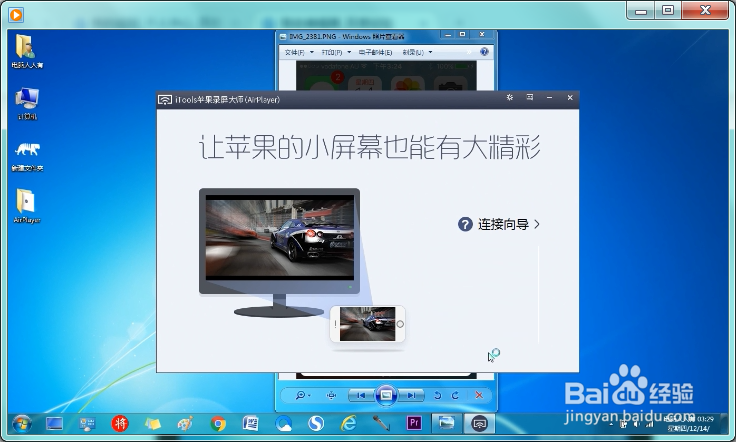Viewport: 736px width, 442px height.
Task: Open 刻录(U) menu in Photo Viewer
Action: coord(413,52)
